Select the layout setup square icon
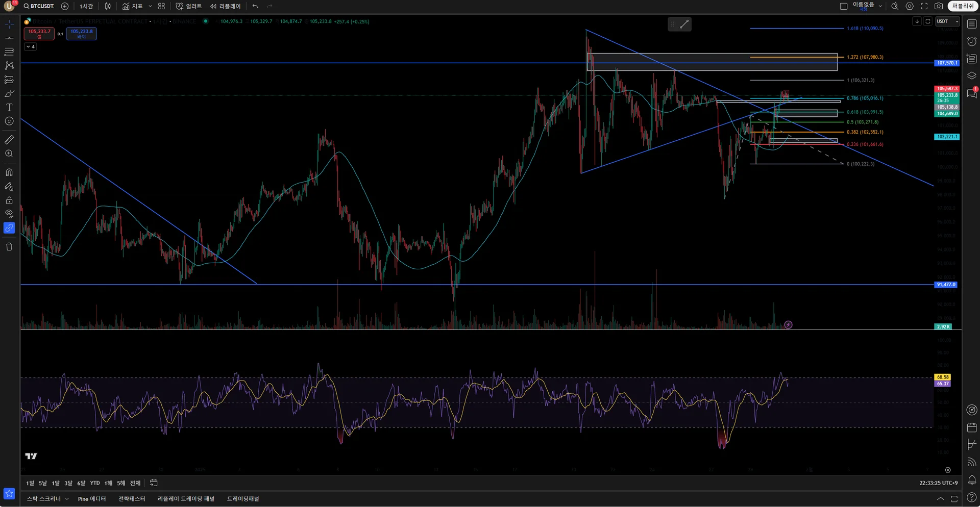The height and width of the screenshot is (507, 980). 844,6
